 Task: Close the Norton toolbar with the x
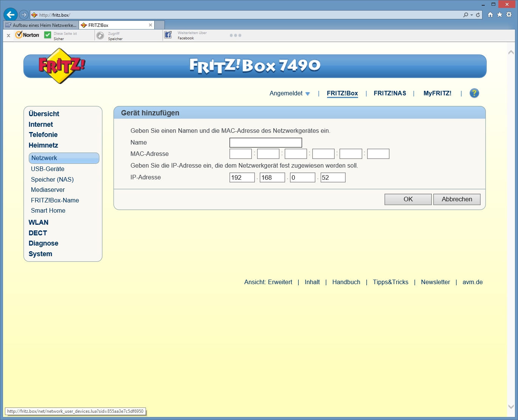click(8, 36)
